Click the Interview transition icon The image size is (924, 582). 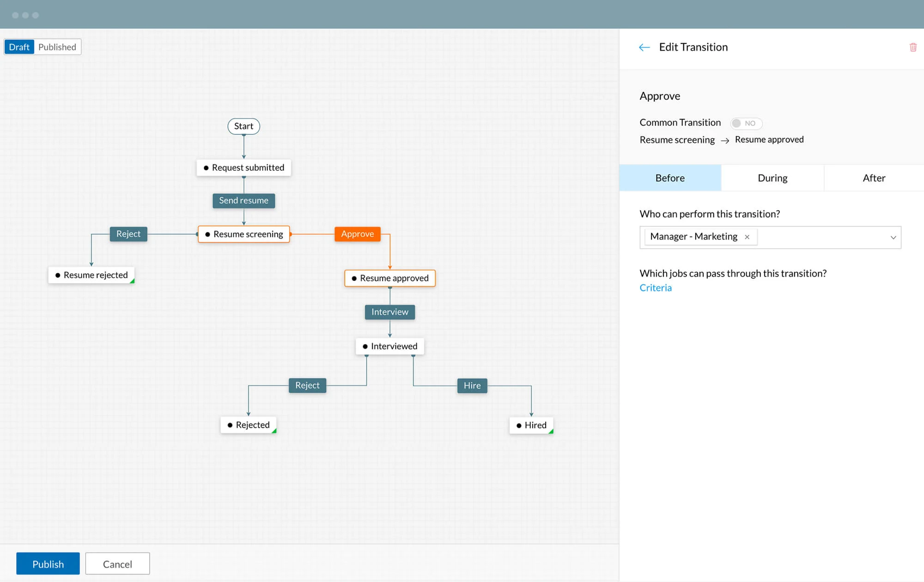[390, 312]
